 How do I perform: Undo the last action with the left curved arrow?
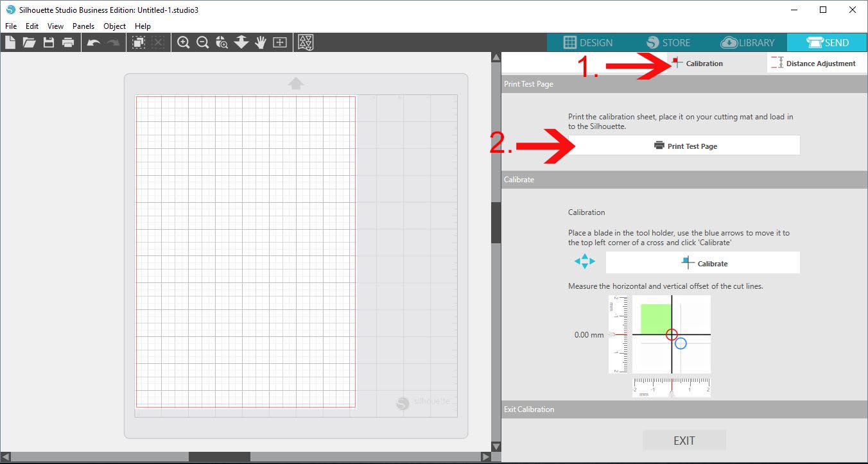[94, 42]
